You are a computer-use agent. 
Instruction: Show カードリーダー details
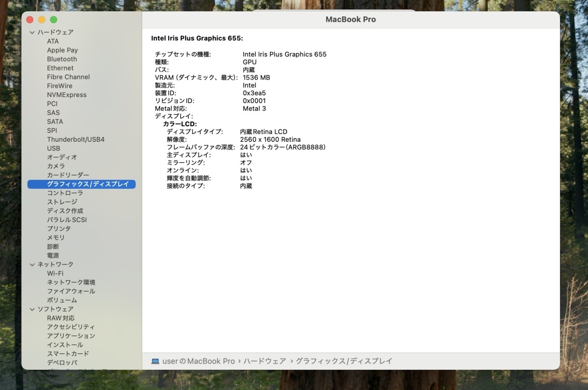tap(68, 175)
